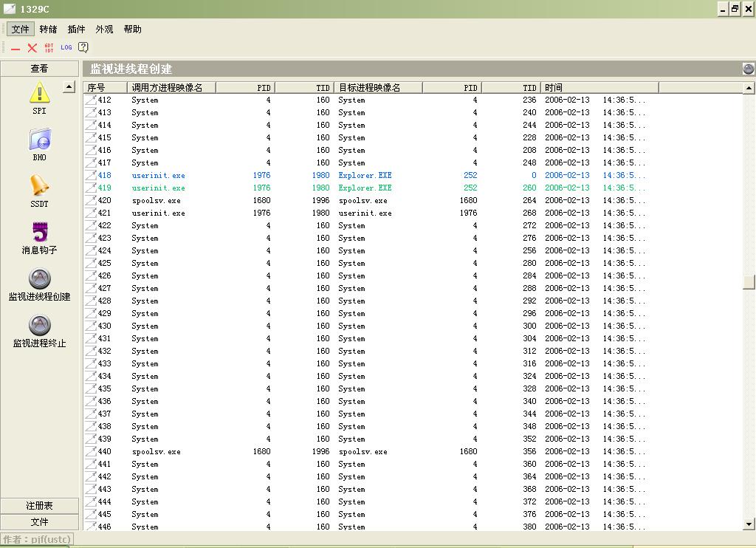This screenshot has width=756, height=548.
Task: Open the 帮助 menu
Action: pyautogui.click(x=133, y=30)
